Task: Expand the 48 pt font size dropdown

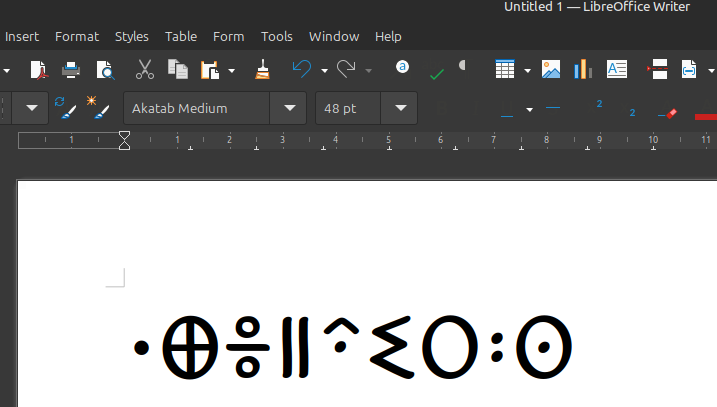Action: pyautogui.click(x=400, y=108)
